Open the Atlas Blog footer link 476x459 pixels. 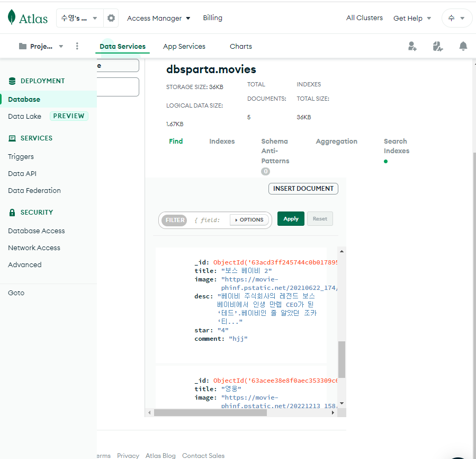[160, 455]
